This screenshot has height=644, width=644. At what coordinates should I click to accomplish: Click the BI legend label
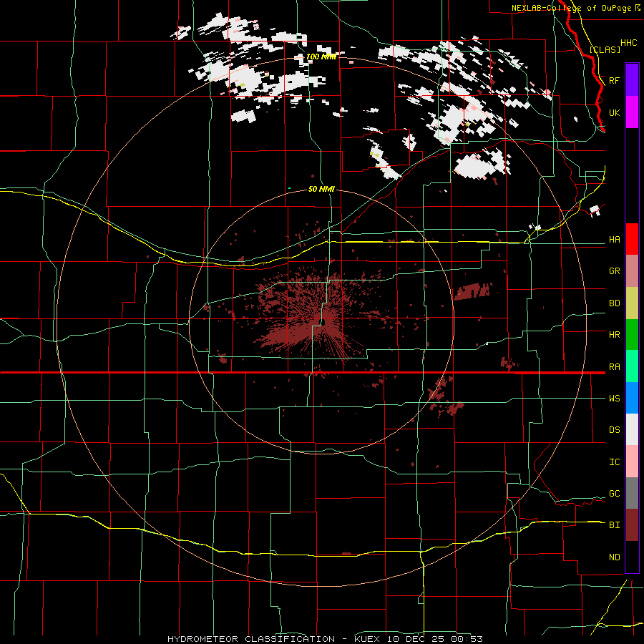pyautogui.click(x=614, y=525)
